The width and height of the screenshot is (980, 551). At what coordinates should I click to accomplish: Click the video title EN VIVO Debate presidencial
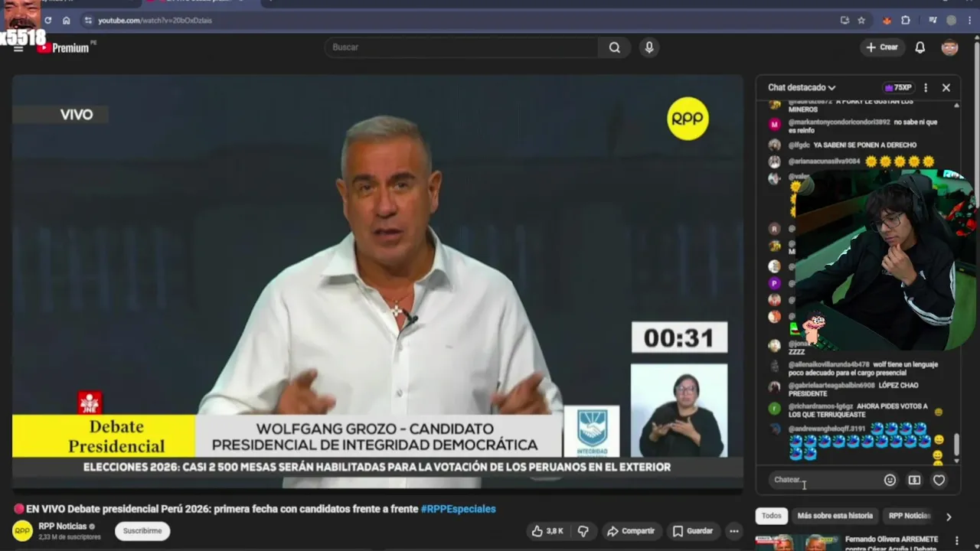pyautogui.click(x=223, y=509)
